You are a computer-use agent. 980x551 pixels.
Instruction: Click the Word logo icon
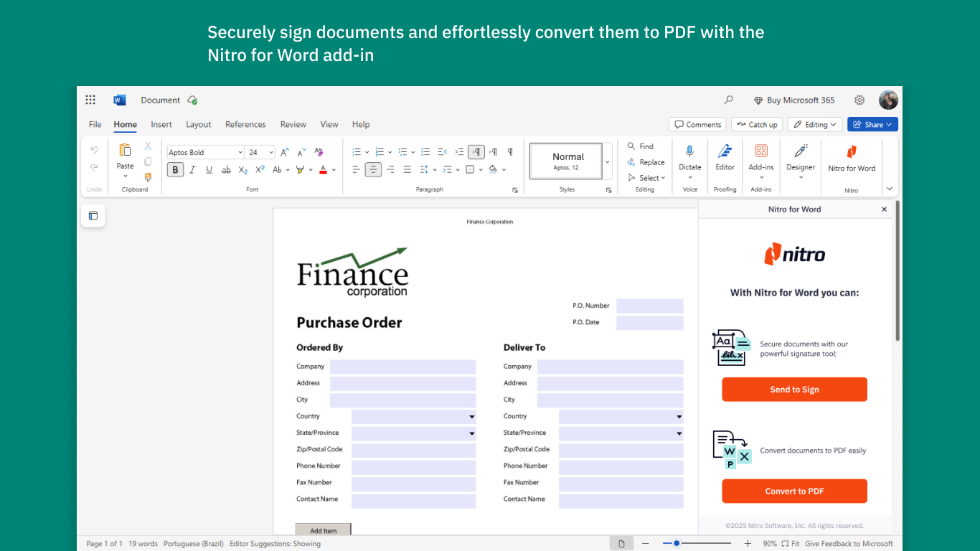click(119, 100)
